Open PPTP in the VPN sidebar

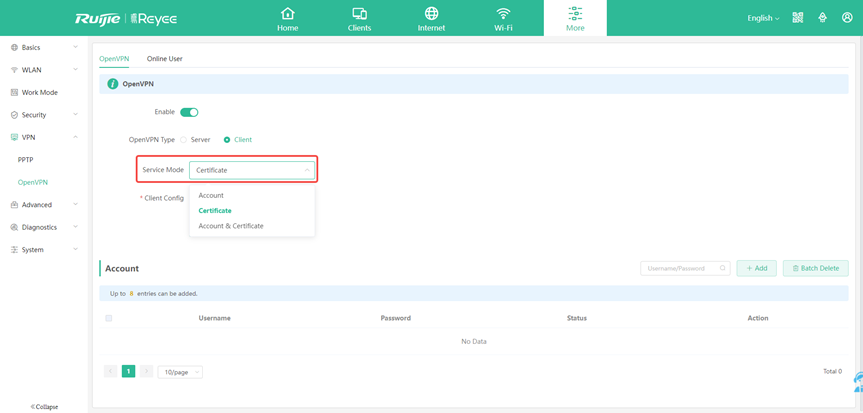click(x=26, y=160)
